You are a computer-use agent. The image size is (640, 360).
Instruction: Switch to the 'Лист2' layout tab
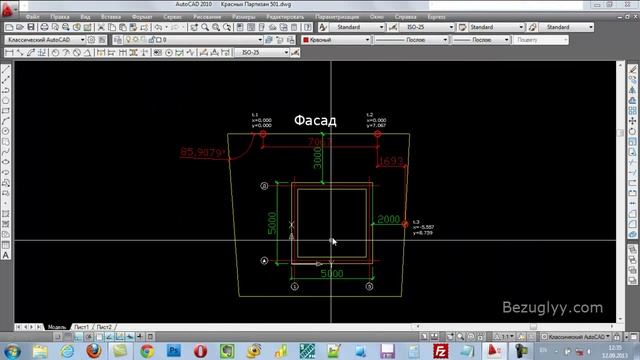104,327
